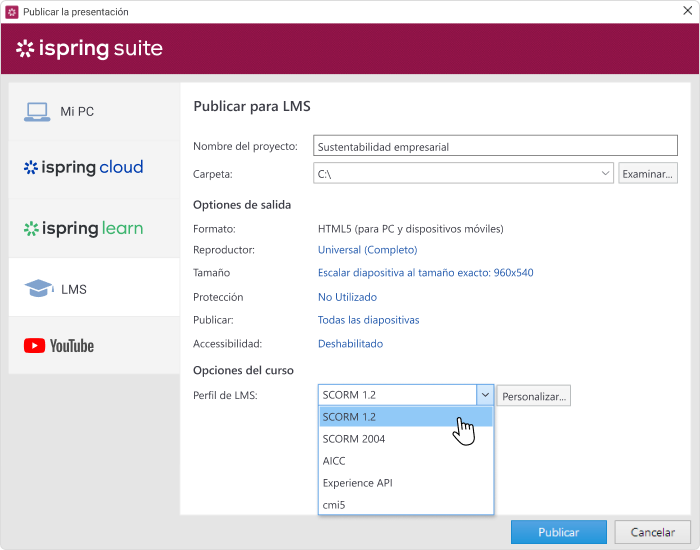The image size is (700, 550).
Task: Choose the YouTube publishing tab
Action: tap(94, 346)
